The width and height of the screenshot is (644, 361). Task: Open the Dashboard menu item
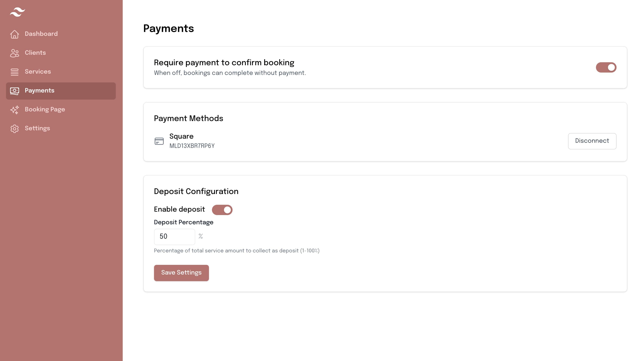(x=41, y=34)
